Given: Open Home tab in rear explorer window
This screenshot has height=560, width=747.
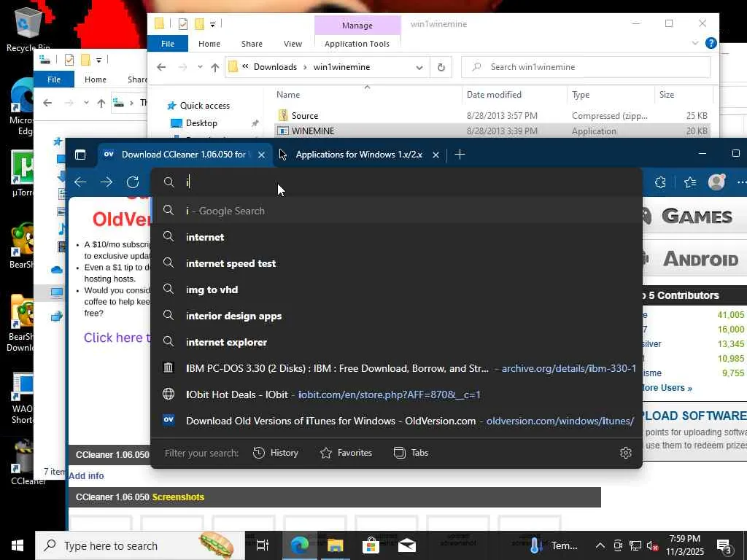Looking at the screenshot, I should [96, 79].
